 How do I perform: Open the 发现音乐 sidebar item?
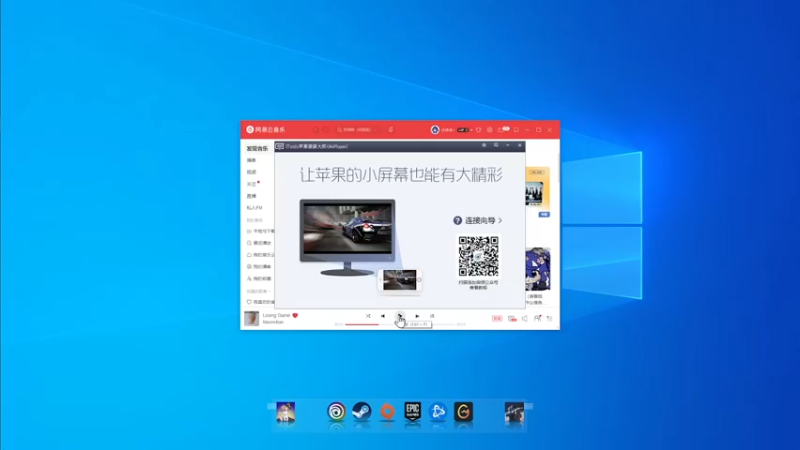pos(257,148)
